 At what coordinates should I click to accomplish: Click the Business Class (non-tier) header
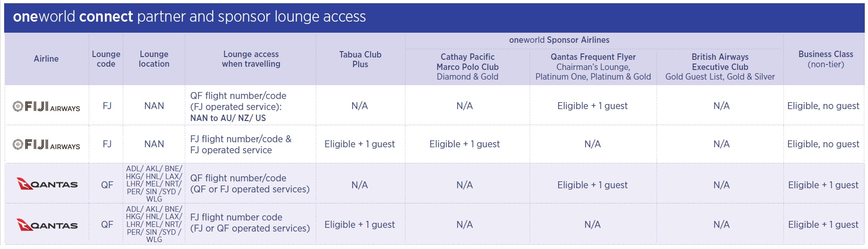click(x=826, y=59)
